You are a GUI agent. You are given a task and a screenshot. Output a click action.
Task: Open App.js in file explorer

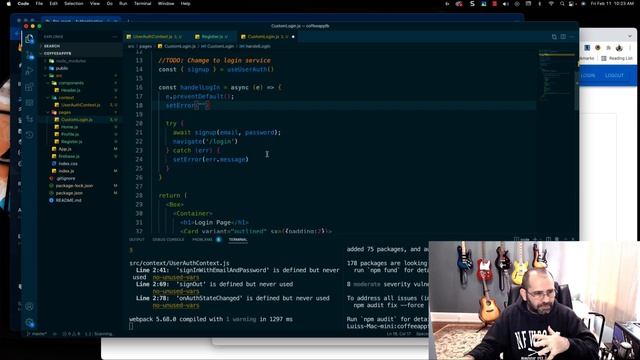64,149
